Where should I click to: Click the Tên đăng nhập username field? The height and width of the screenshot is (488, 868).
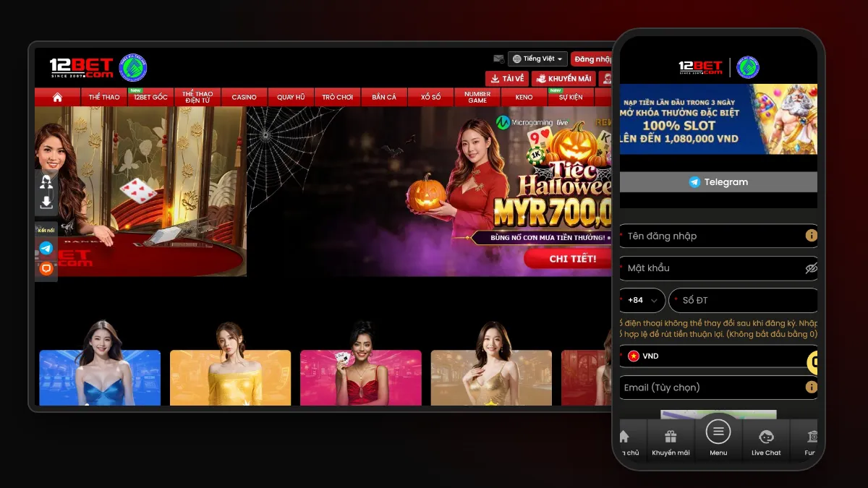coord(718,236)
